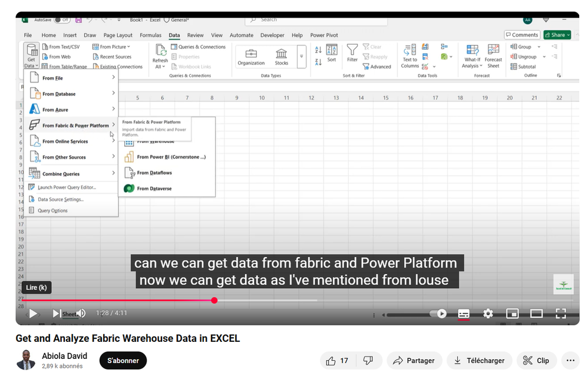The height and width of the screenshot is (376, 588).
Task: Mute the video volume
Action: point(81,314)
